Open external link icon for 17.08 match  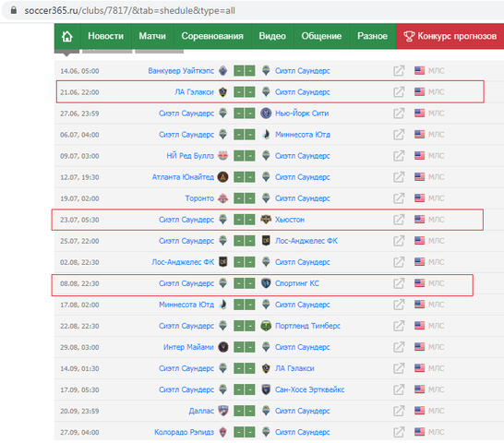click(x=399, y=305)
